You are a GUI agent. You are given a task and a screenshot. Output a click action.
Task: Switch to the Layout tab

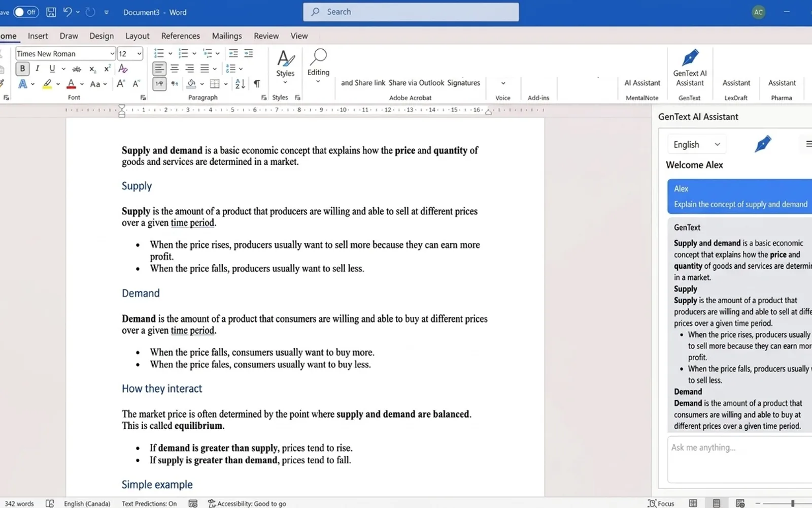[138, 36]
